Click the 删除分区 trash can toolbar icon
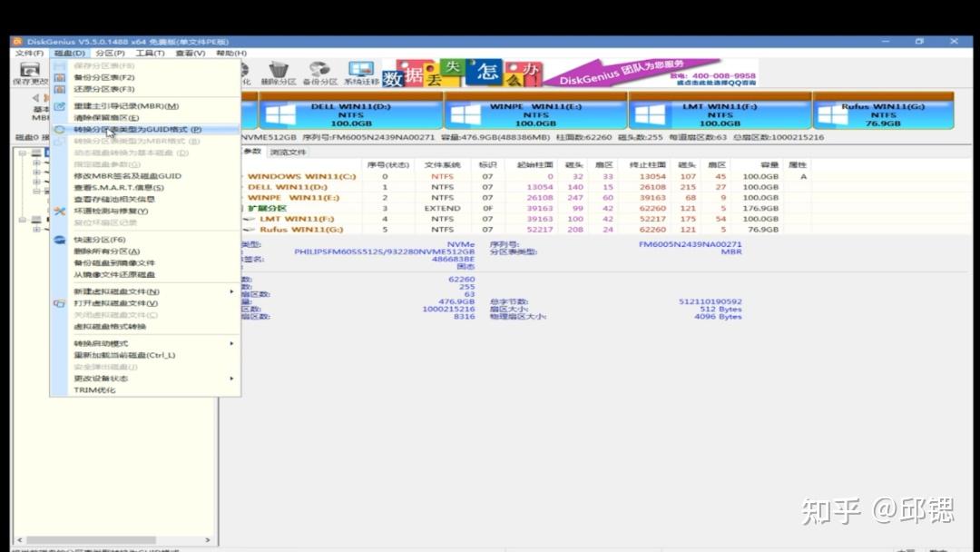The image size is (980, 552). point(279,74)
